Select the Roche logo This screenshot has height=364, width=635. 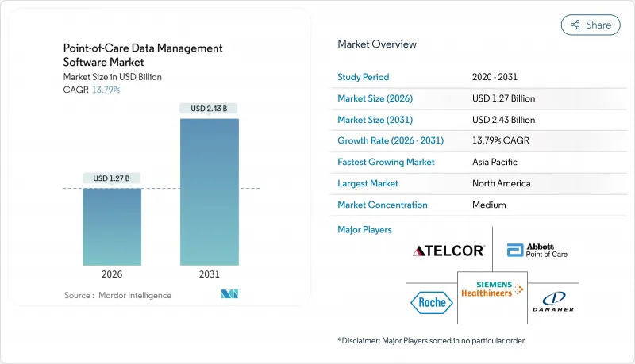(431, 302)
